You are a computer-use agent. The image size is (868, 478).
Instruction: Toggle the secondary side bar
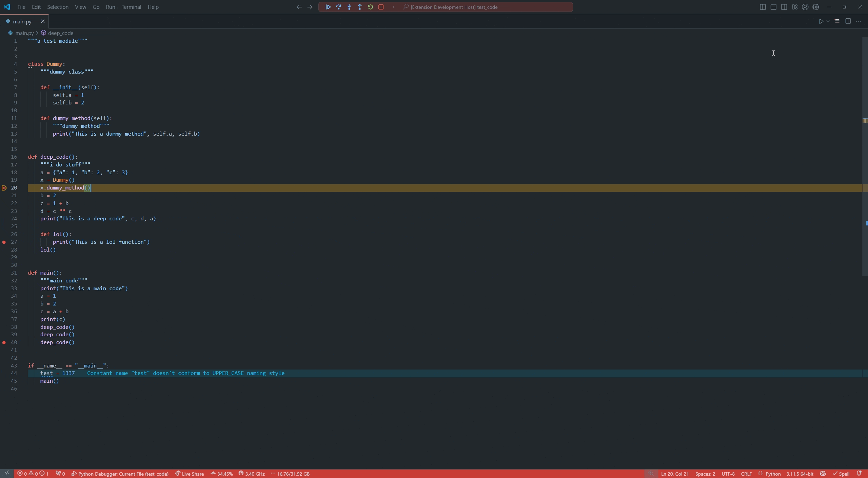[784, 7]
